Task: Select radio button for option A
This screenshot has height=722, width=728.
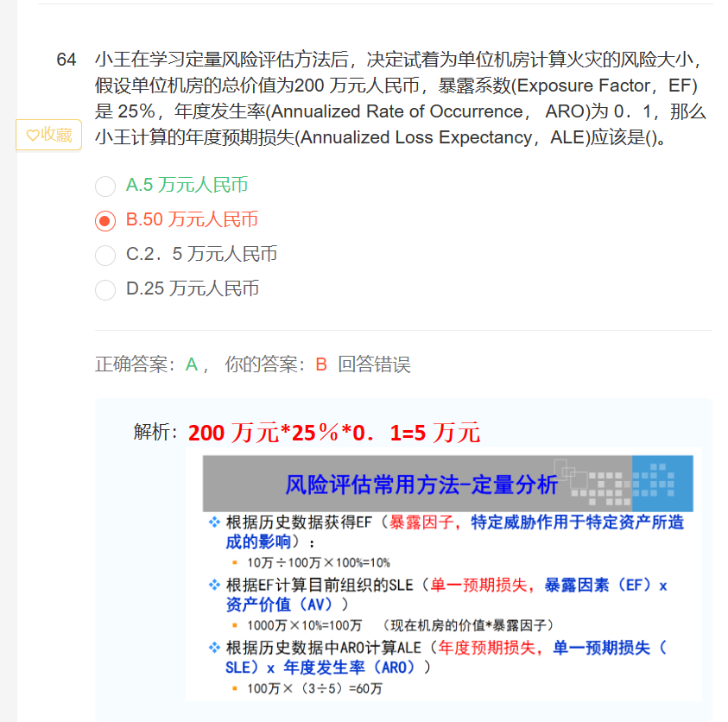Action: tap(105, 186)
